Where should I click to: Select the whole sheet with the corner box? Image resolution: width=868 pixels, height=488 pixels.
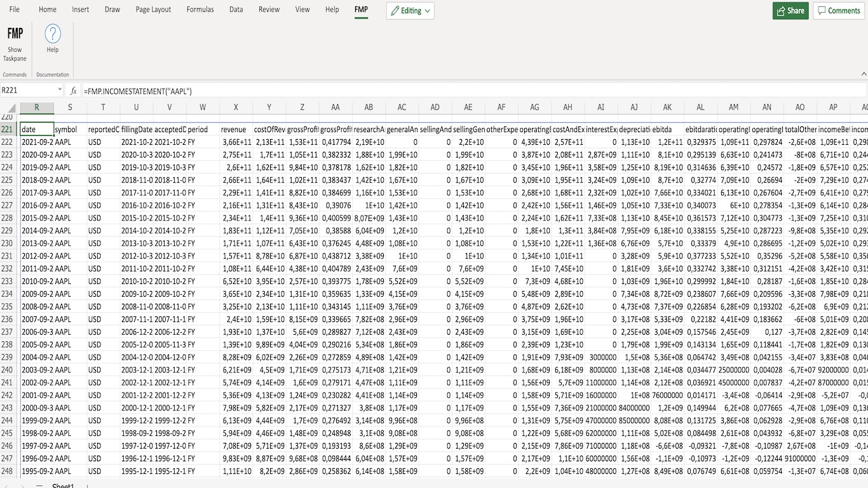tap(10, 107)
